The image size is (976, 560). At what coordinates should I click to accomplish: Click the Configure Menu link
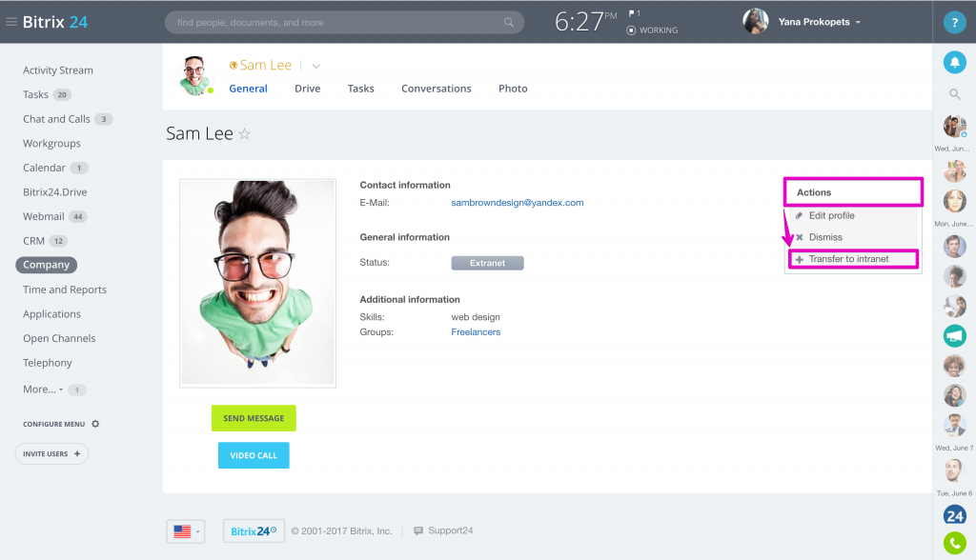click(x=53, y=425)
